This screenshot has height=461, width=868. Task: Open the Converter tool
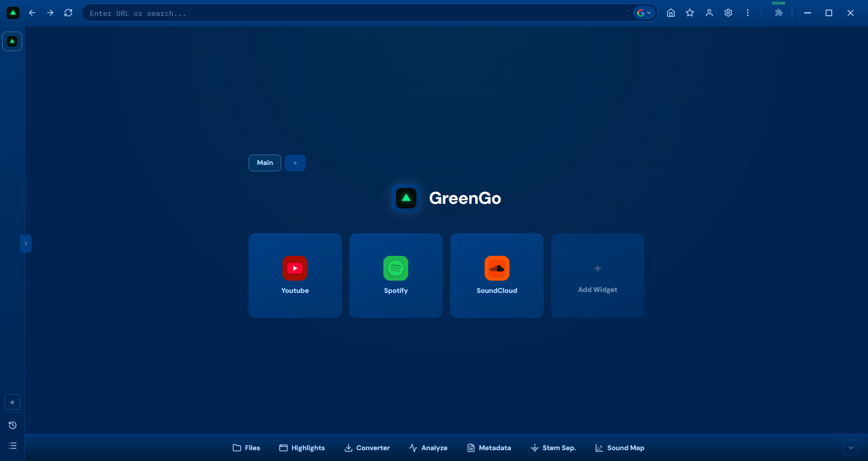click(x=367, y=448)
